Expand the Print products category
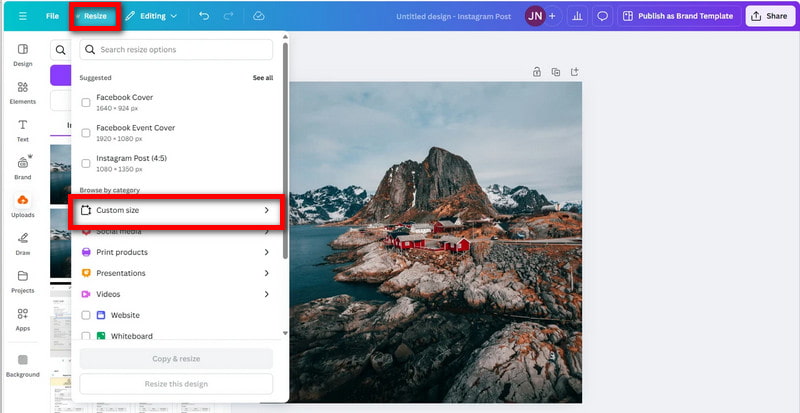Viewport: 800px width, 413px height. tap(176, 252)
